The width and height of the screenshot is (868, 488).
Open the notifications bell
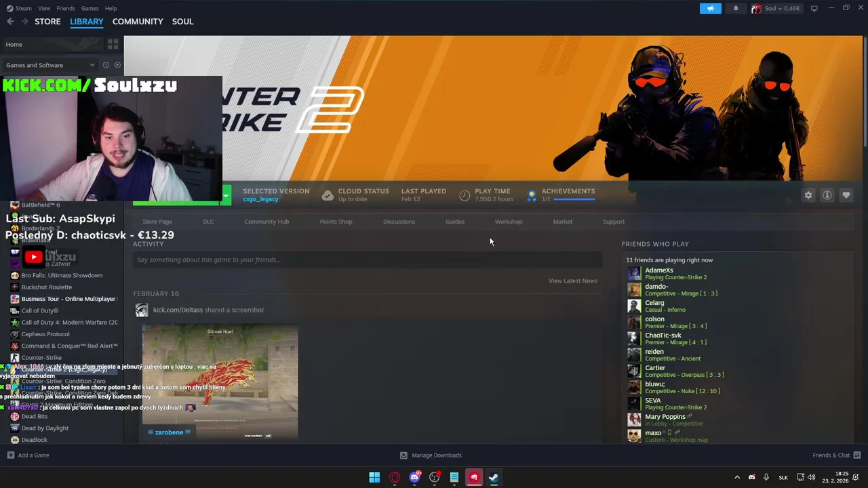coord(736,8)
